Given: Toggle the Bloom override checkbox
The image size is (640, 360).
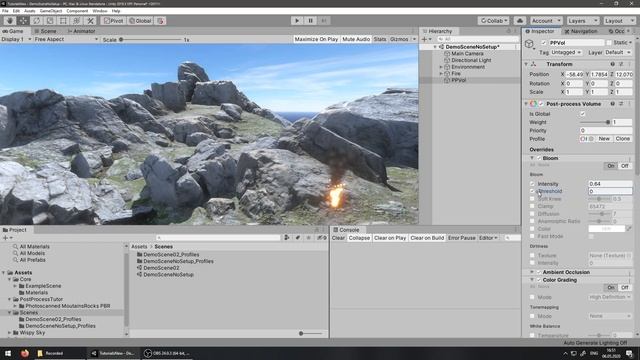Looking at the screenshot, I should point(539,158).
